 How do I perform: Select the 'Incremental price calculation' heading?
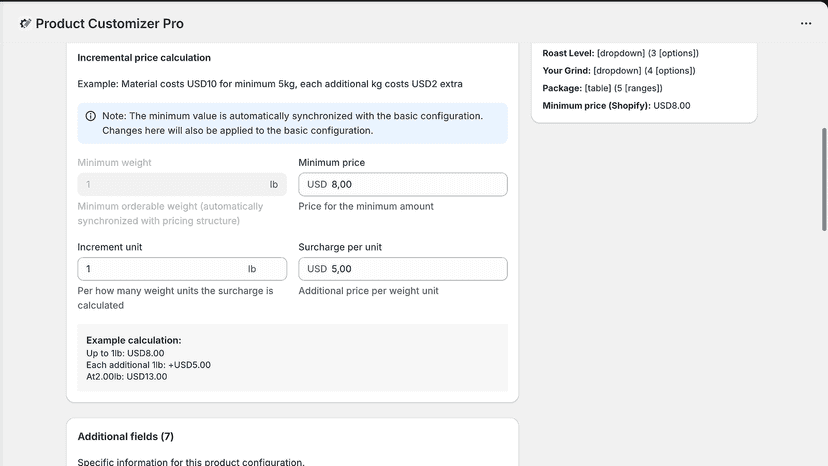pyautogui.click(x=144, y=58)
